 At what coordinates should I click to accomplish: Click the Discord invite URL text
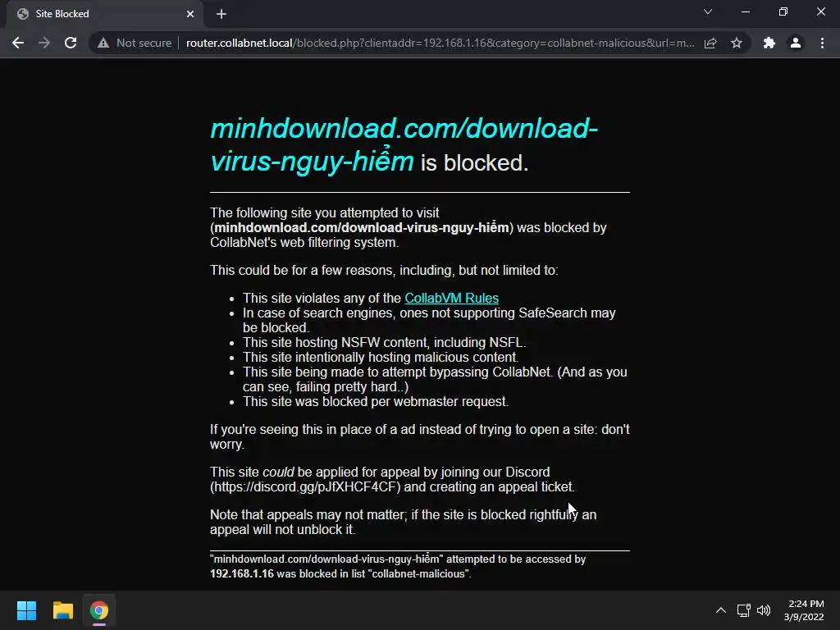click(x=305, y=487)
